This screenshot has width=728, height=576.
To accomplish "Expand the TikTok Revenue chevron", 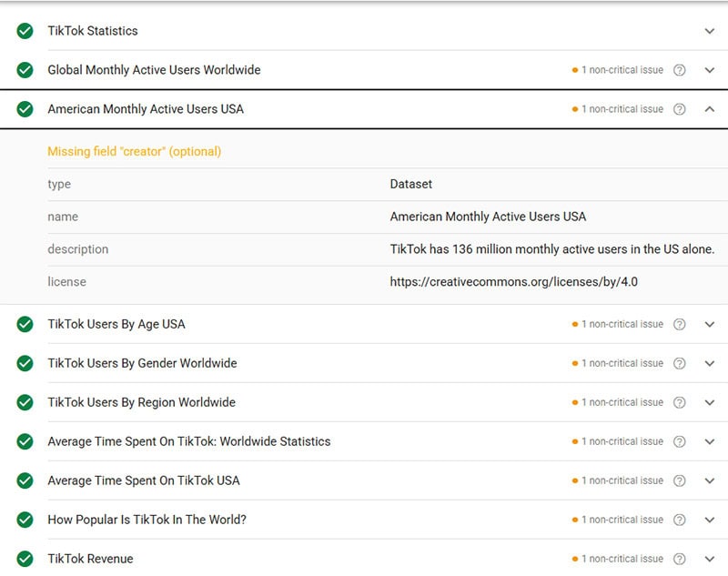I will point(710,559).
